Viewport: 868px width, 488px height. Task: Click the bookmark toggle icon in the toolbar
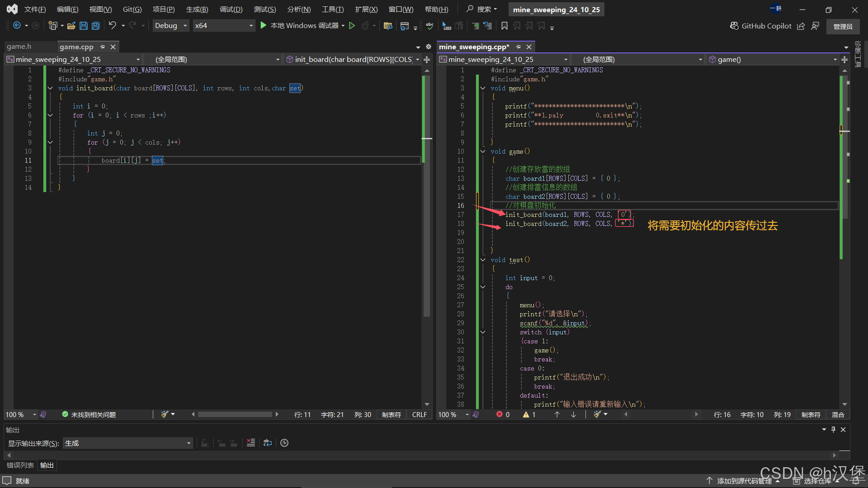click(505, 26)
